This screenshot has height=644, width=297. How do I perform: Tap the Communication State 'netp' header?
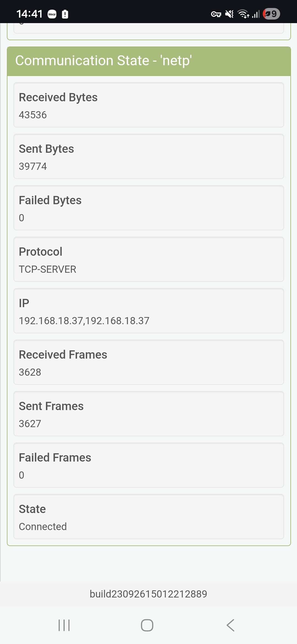pyautogui.click(x=149, y=61)
